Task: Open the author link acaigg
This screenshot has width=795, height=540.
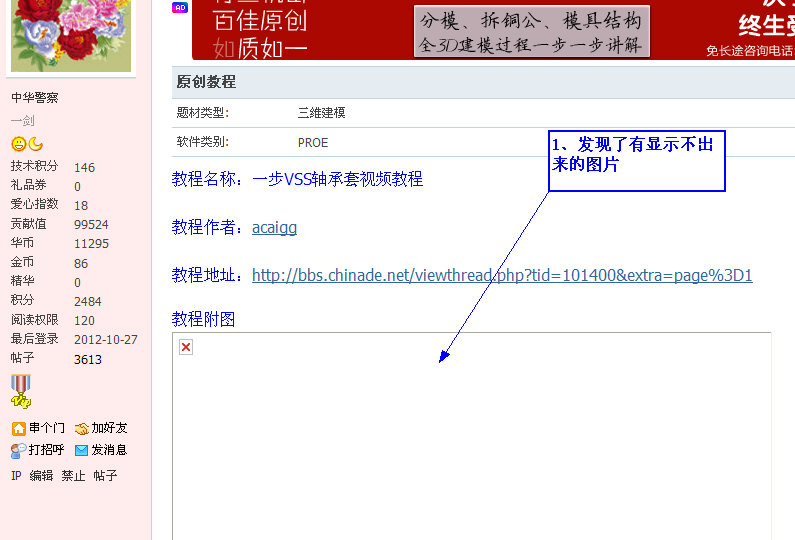Action: tap(274, 228)
